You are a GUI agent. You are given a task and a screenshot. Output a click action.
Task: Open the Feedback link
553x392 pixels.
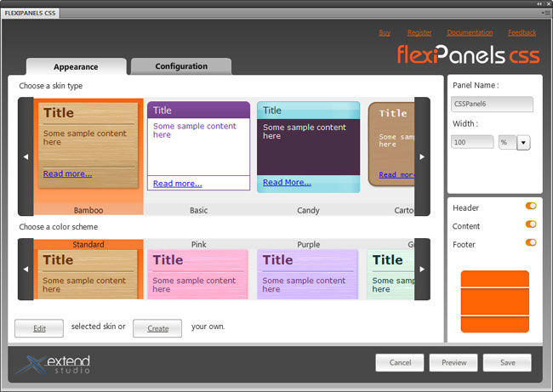coord(522,33)
